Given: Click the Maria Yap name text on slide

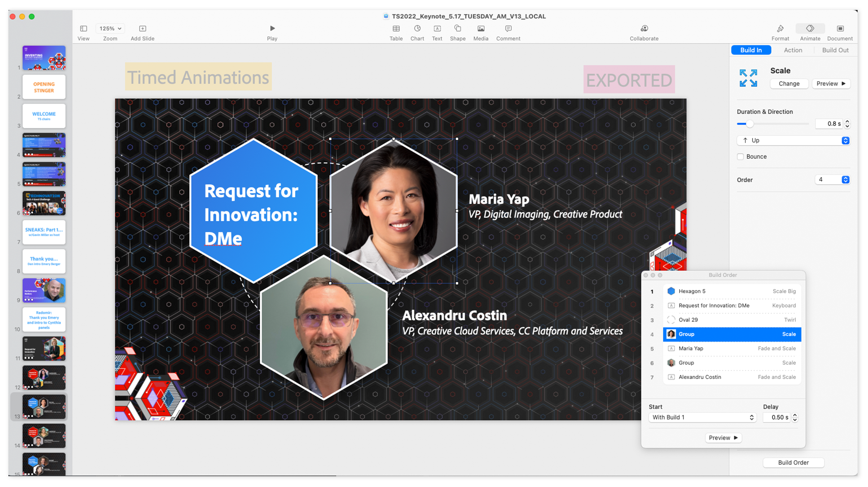Looking at the screenshot, I should coord(499,199).
